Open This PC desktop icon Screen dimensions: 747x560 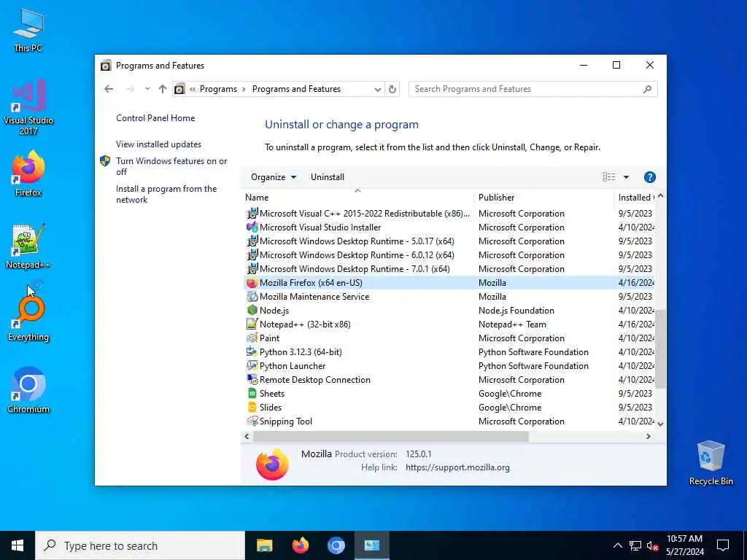tap(28, 29)
